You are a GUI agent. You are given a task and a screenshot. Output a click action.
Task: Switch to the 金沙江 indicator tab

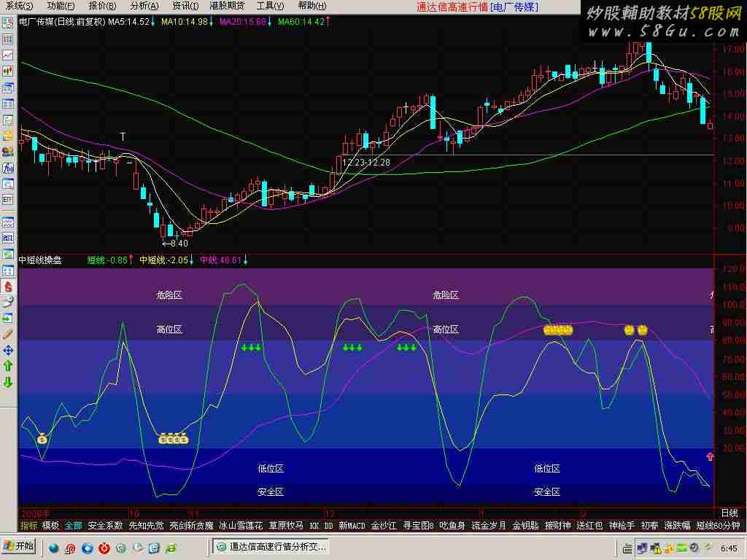pyautogui.click(x=384, y=526)
